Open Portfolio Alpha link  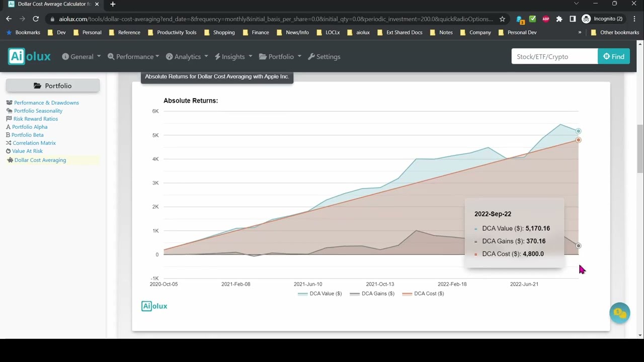tap(30, 127)
